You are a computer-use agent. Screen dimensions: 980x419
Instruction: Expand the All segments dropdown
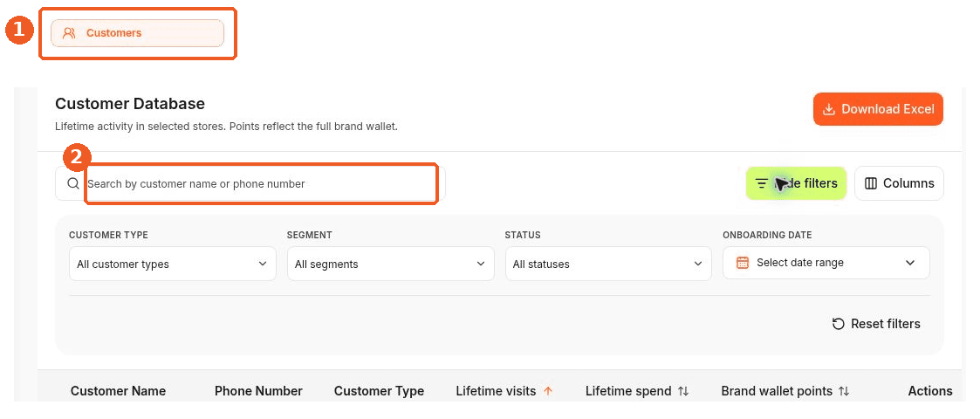point(391,264)
